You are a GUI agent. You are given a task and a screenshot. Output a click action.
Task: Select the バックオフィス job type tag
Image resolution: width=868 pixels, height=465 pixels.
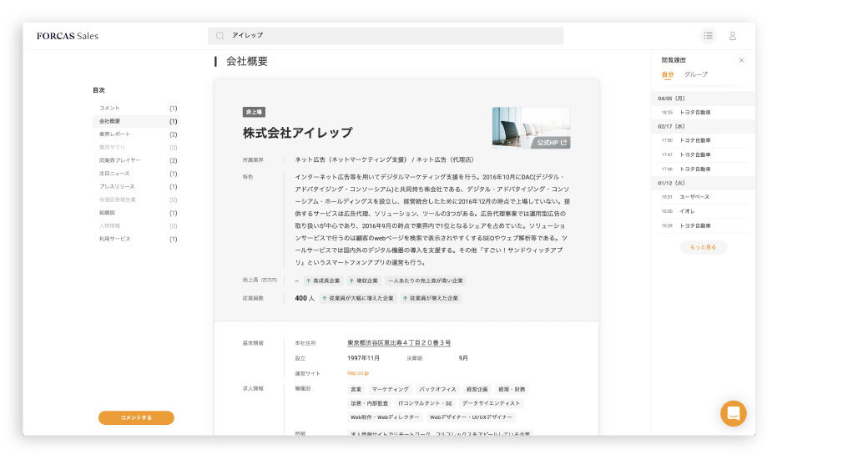pyautogui.click(x=437, y=389)
